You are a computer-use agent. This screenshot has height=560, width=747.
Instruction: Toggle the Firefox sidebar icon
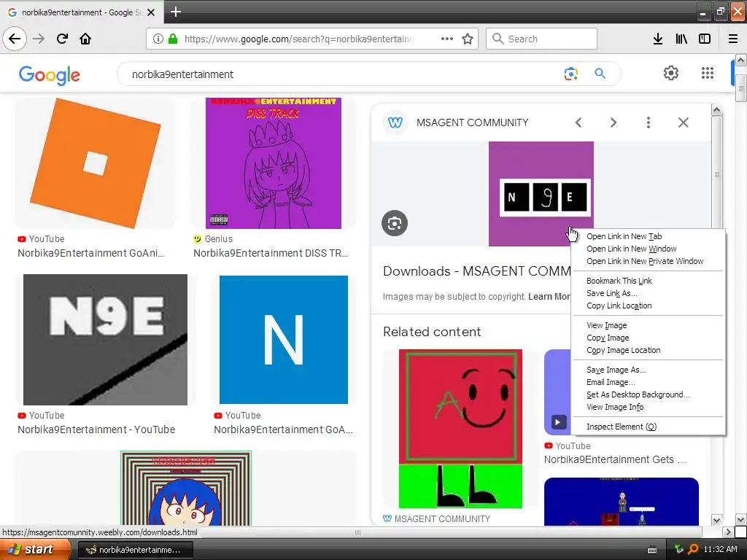pos(705,39)
